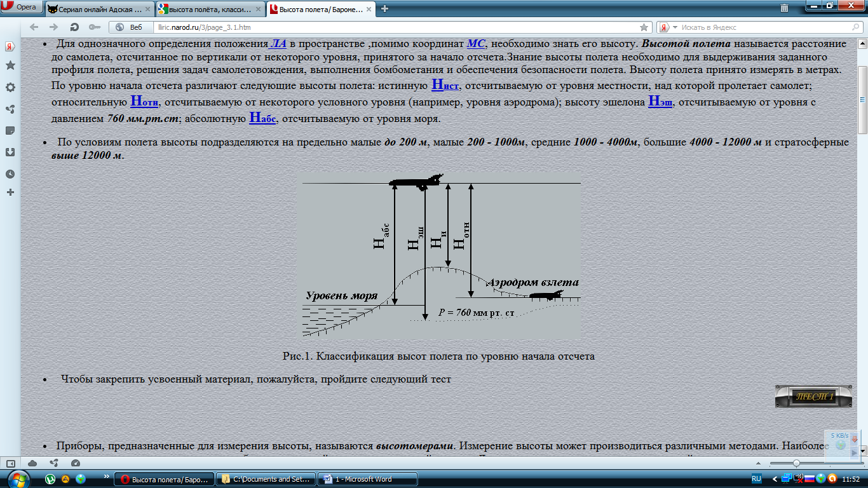This screenshot has height=488, width=868.
Task: Reload the current page
Action: (74, 27)
